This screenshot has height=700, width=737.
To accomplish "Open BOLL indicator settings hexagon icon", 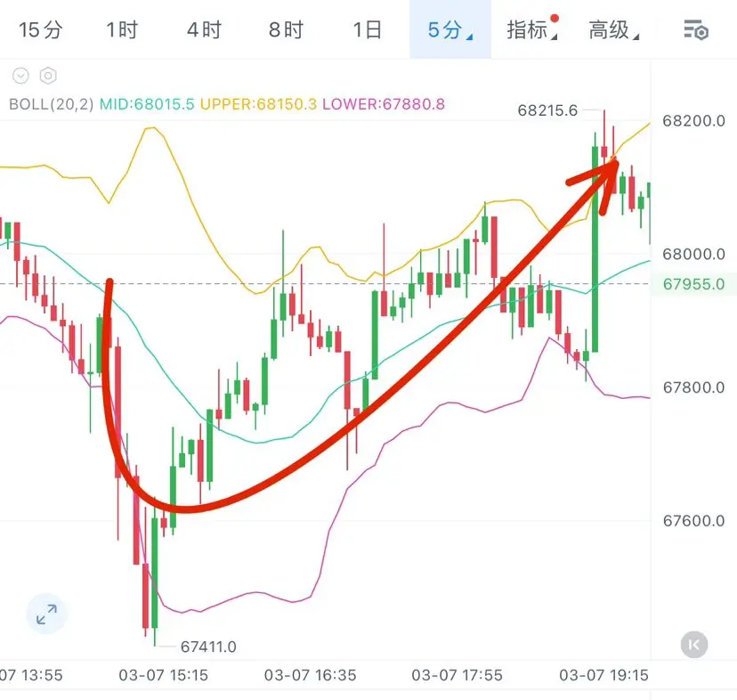I will (48, 76).
